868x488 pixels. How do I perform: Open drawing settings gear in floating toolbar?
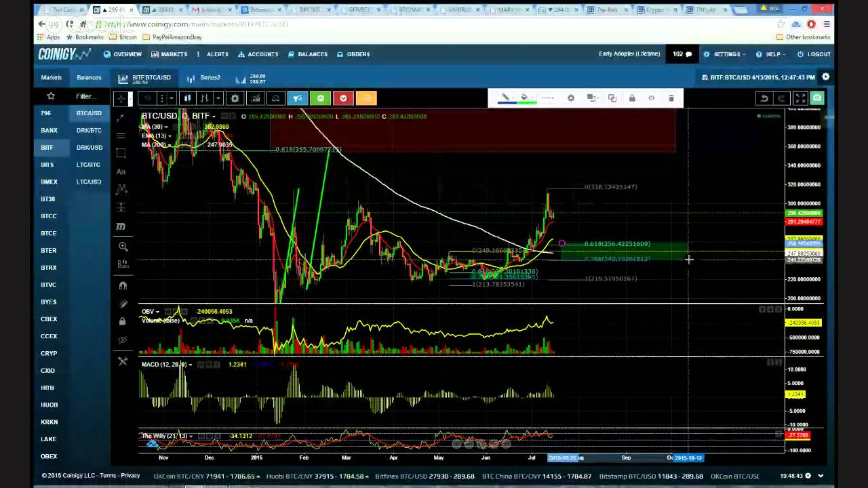tap(571, 98)
